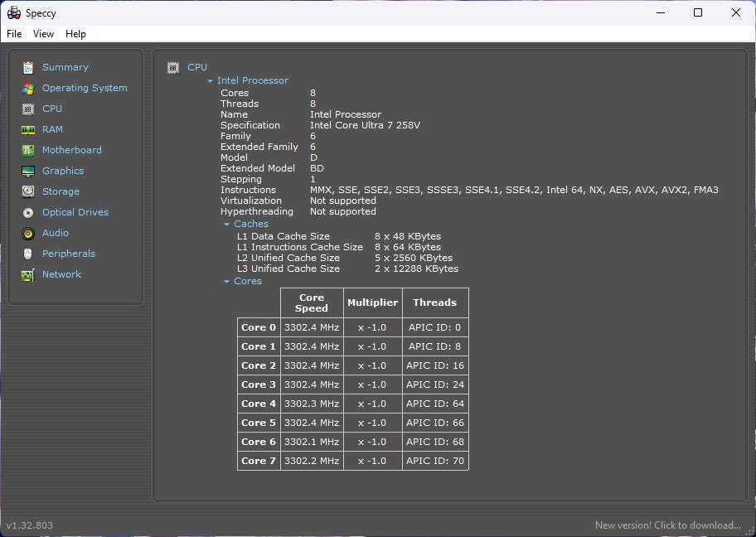This screenshot has width=756, height=537.
Task: Click the APIC ID: 16 cell
Action: point(435,365)
